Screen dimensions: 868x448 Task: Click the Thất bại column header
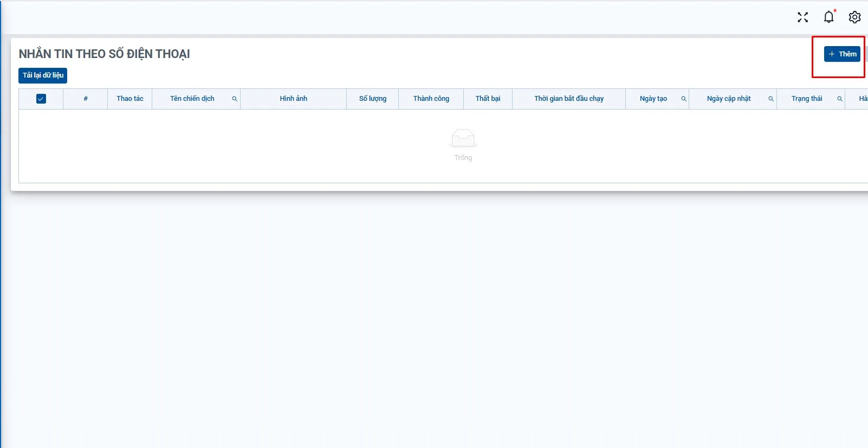(x=488, y=99)
